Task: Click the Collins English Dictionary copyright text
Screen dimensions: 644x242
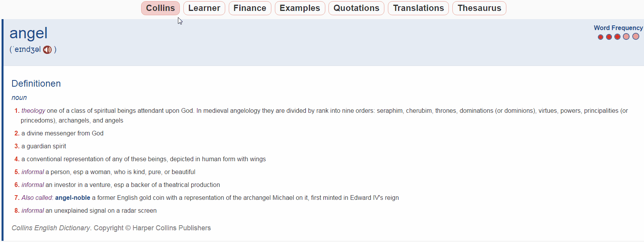Action: coord(111,228)
